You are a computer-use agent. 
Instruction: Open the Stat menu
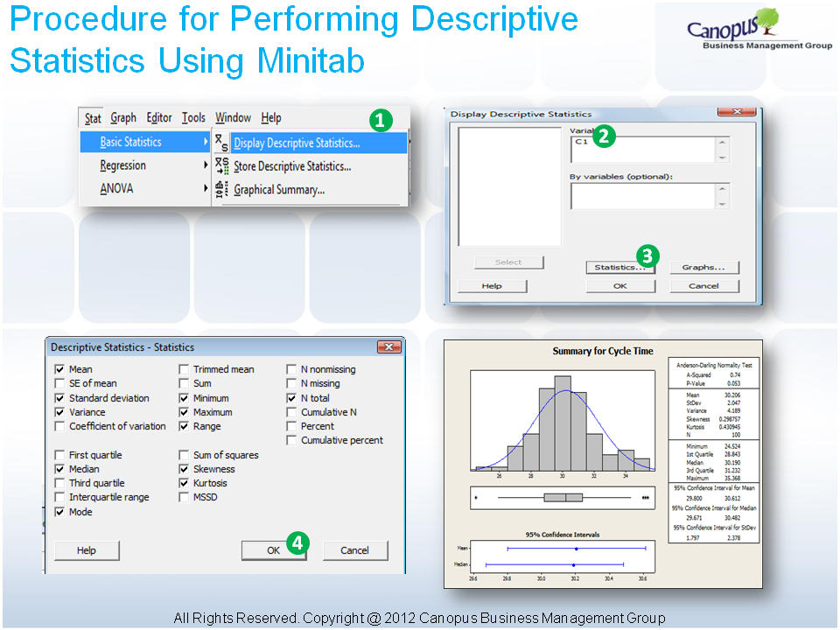[x=93, y=118]
